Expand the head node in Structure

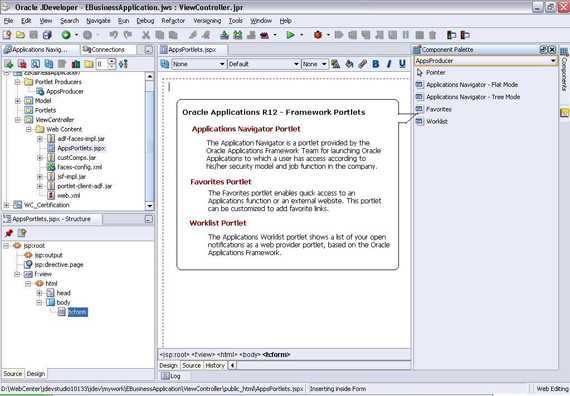click(39, 293)
